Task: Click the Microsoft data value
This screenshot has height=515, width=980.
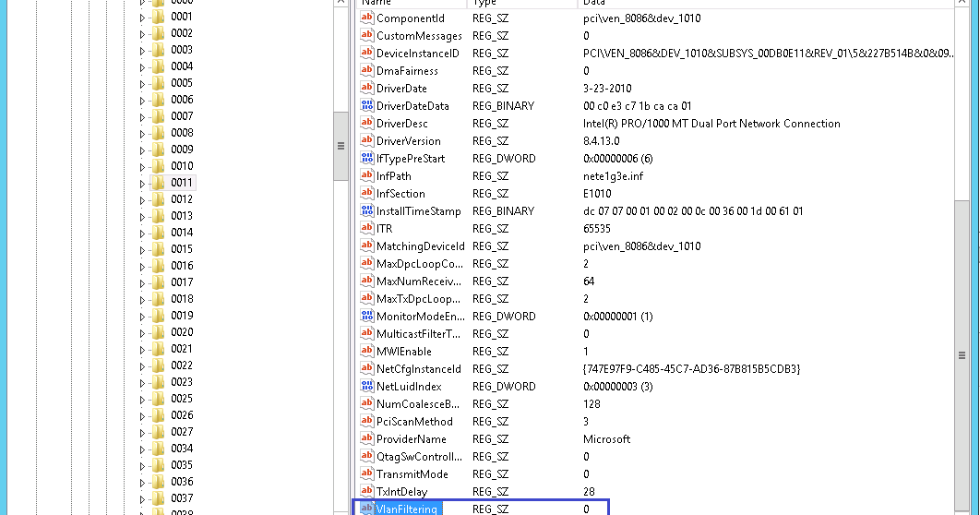Action: coord(606,438)
